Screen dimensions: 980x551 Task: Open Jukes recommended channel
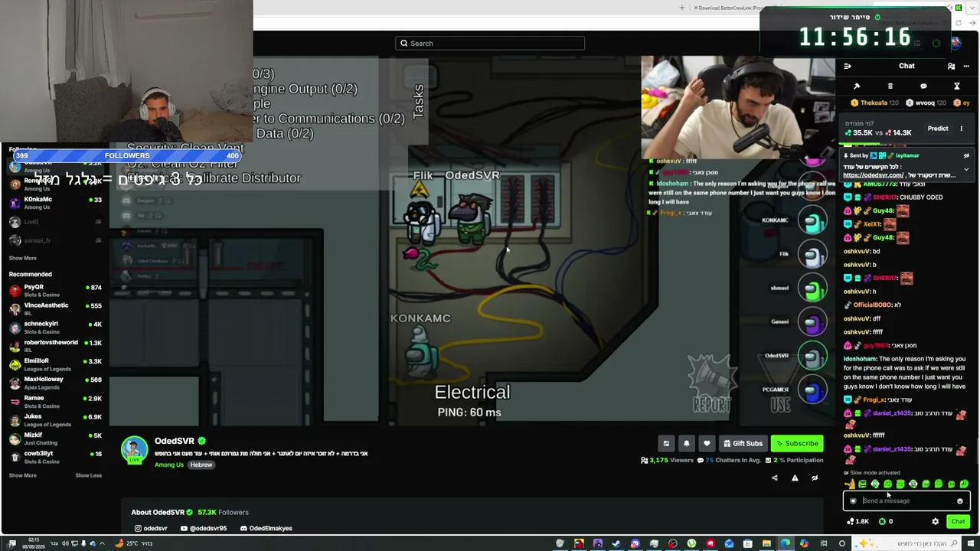(x=55, y=420)
